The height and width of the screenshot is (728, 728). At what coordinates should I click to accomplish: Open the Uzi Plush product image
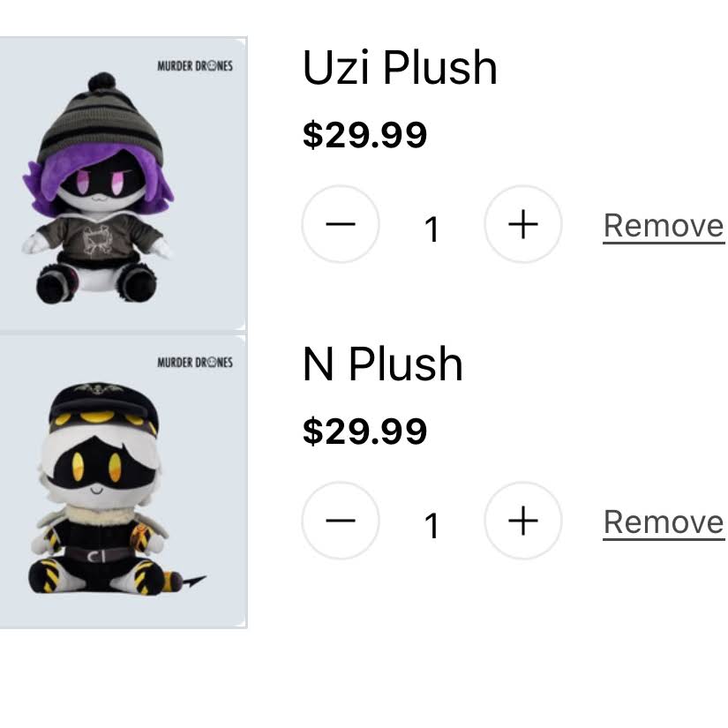pyautogui.click(x=122, y=184)
